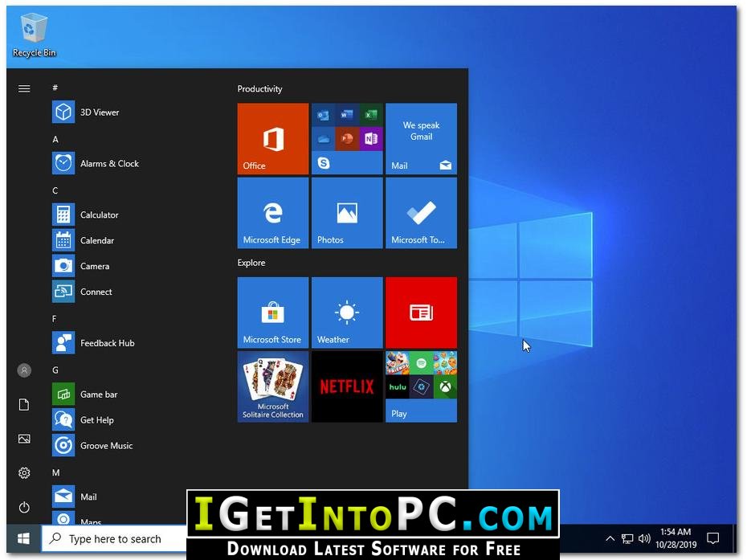Image resolution: width=747 pixels, height=560 pixels.
Task: Show hidden tray icons chevron
Action: coord(610,538)
